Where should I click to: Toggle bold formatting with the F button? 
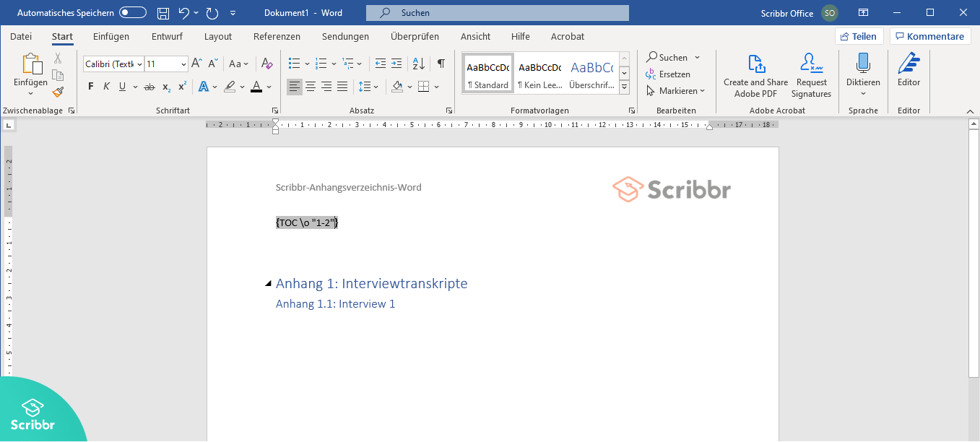(x=90, y=87)
